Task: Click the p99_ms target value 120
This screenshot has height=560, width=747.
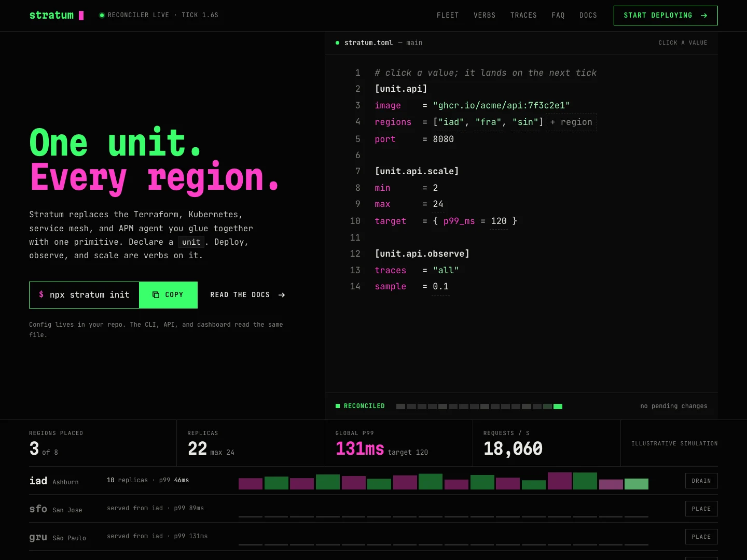Action: pyautogui.click(x=499, y=221)
